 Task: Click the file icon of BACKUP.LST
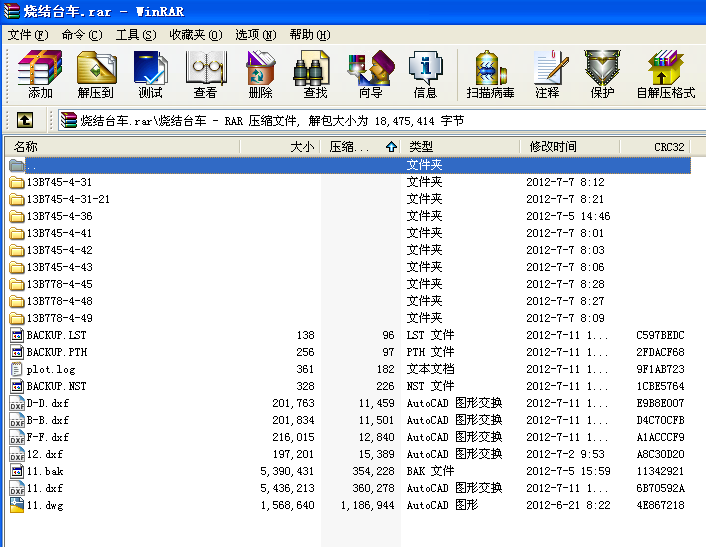[17, 335]
